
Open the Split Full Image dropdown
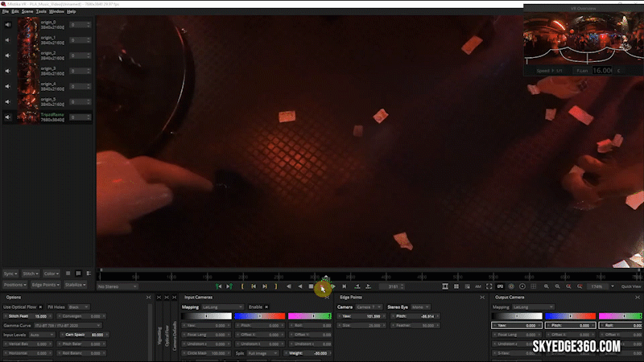(x=262, y=353)
